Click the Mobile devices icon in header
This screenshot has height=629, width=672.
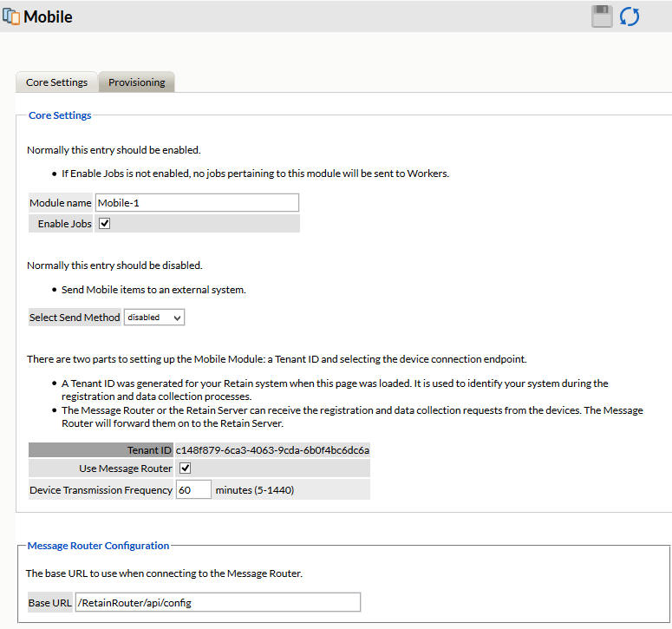click(11, 16)
